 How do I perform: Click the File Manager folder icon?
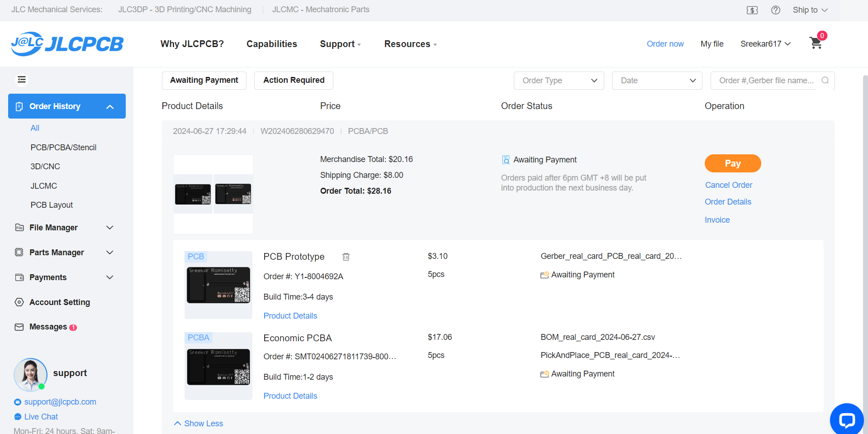pyautogui.click(x=19, y=227)
